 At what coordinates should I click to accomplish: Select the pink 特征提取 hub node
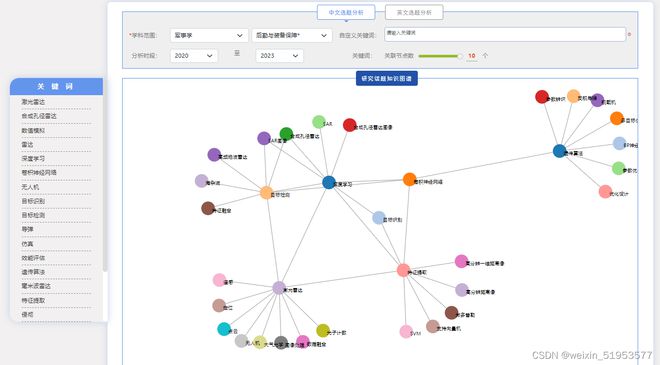click(x=403, y=270)
